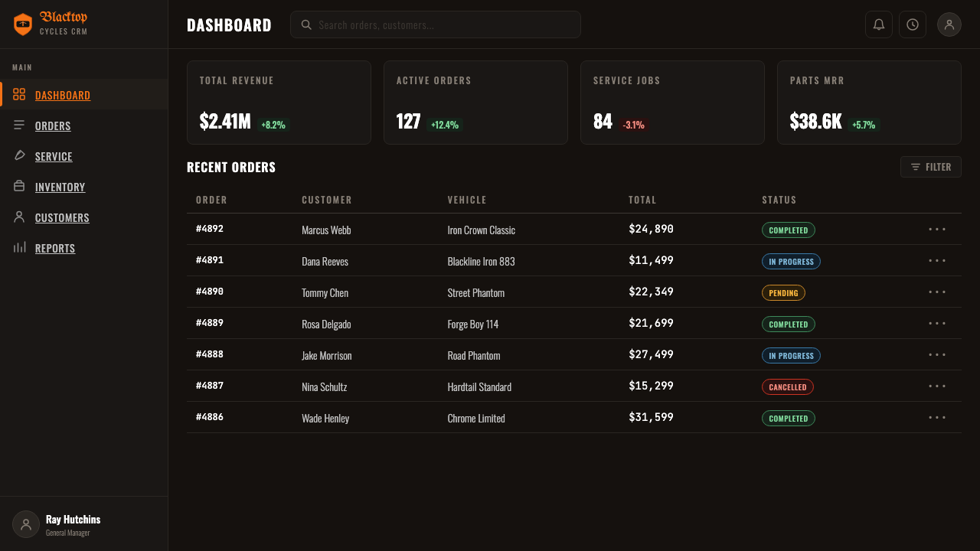
Task: Sort by the Status column header
Action: (x=779, y=200)
